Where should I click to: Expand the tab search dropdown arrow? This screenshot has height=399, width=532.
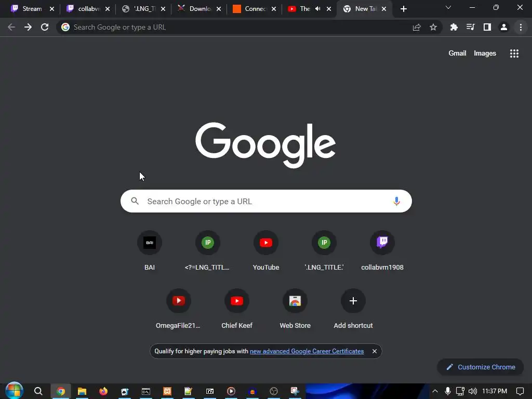448,7
